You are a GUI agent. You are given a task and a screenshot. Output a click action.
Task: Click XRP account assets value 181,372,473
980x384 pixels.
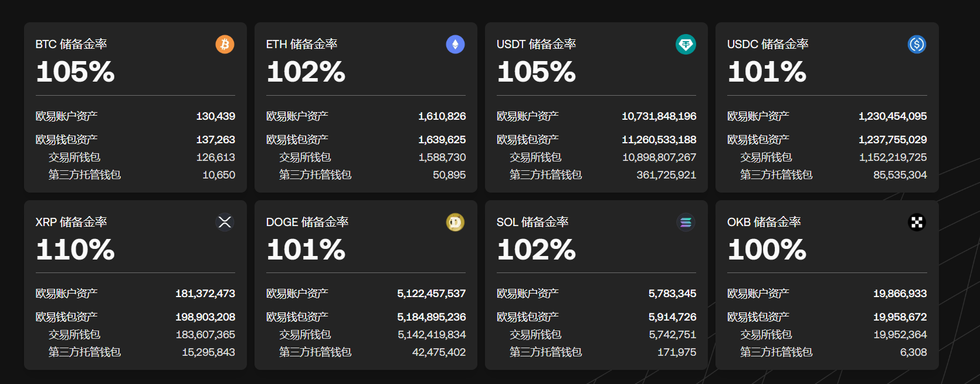(205, 294)
